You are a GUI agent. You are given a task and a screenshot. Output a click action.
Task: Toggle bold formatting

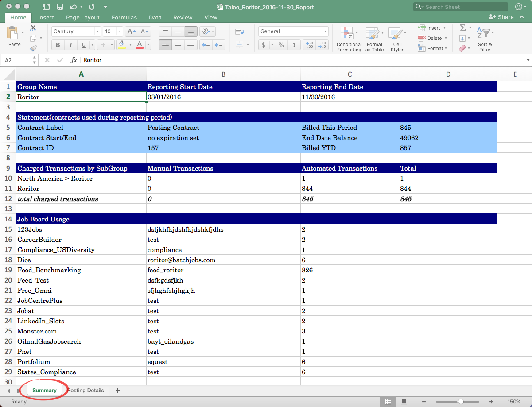click(x=58, y=45)
